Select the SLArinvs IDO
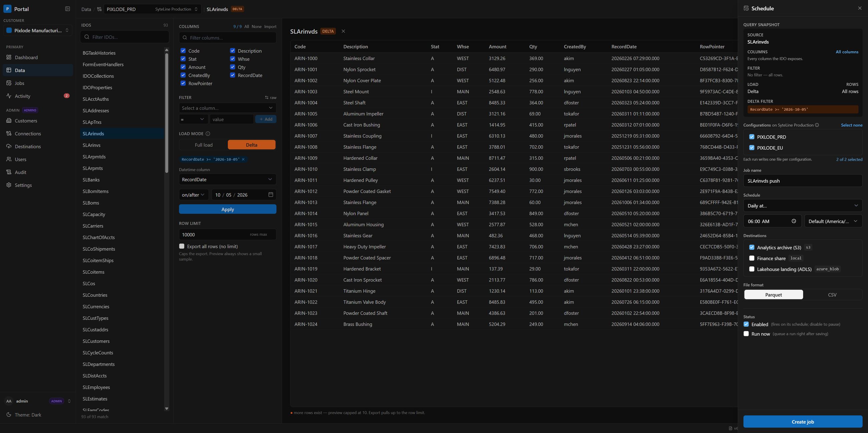Screen dimensions: 868x433 122,145
